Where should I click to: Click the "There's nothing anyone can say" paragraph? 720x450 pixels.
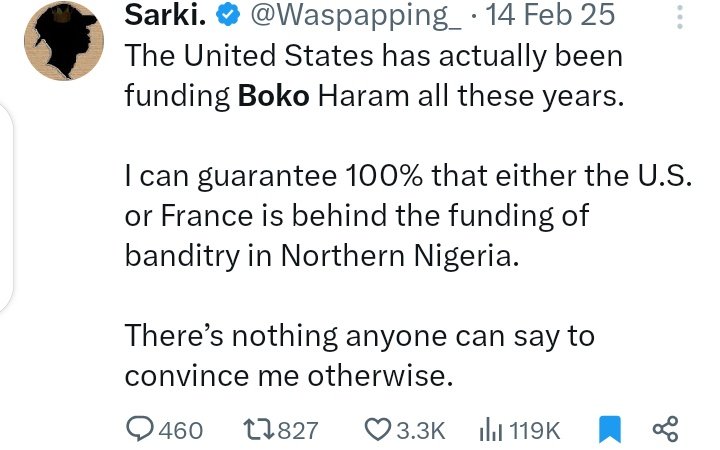359,354
